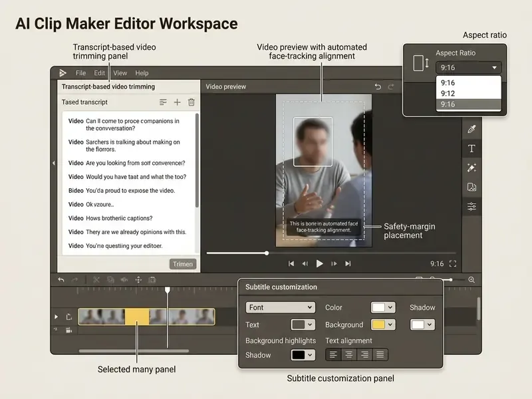532x399 pixels.
Task: Open the View menu
Action: coord(120,73)
